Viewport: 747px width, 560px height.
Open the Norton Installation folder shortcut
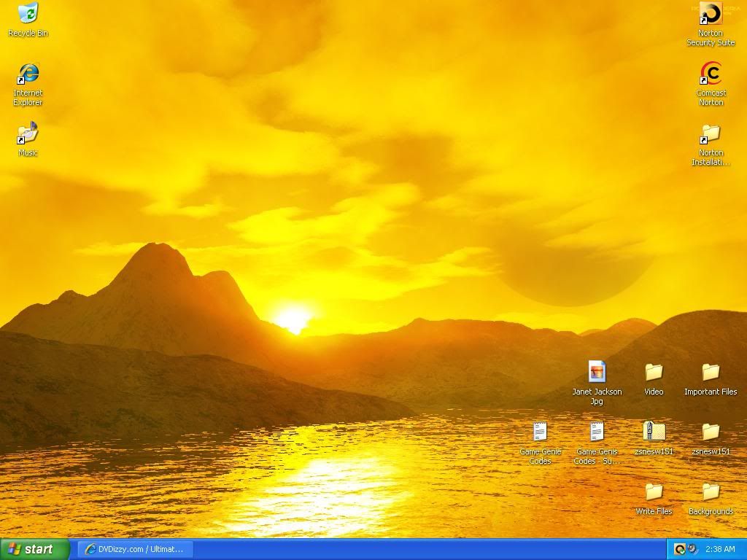coord(711,134)
